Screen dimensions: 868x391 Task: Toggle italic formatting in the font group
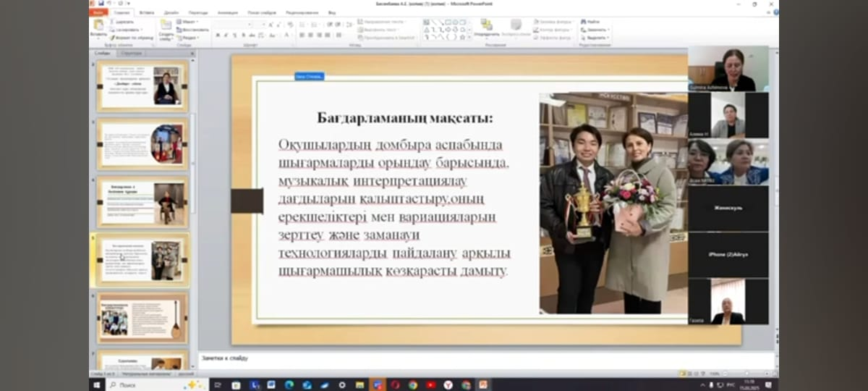226,35
